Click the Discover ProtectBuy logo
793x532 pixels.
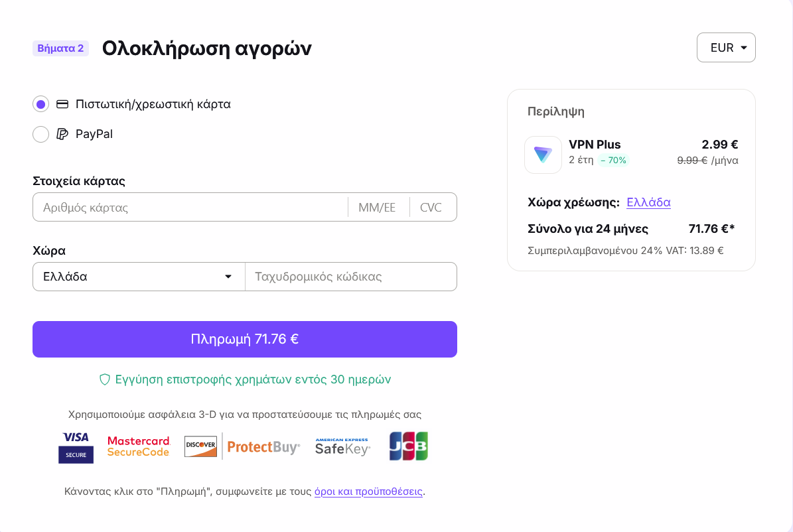(x=242, y=446)
